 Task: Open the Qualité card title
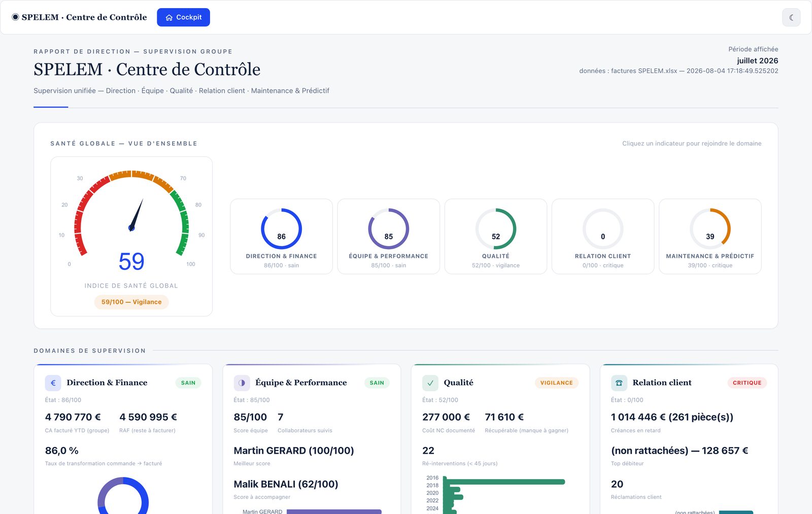tap(458, 383)
